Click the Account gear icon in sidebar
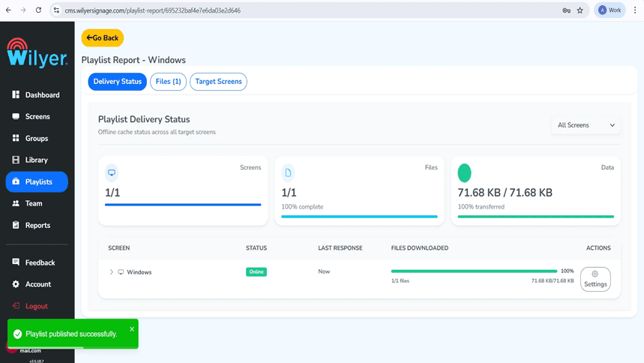 click(16, 284)
